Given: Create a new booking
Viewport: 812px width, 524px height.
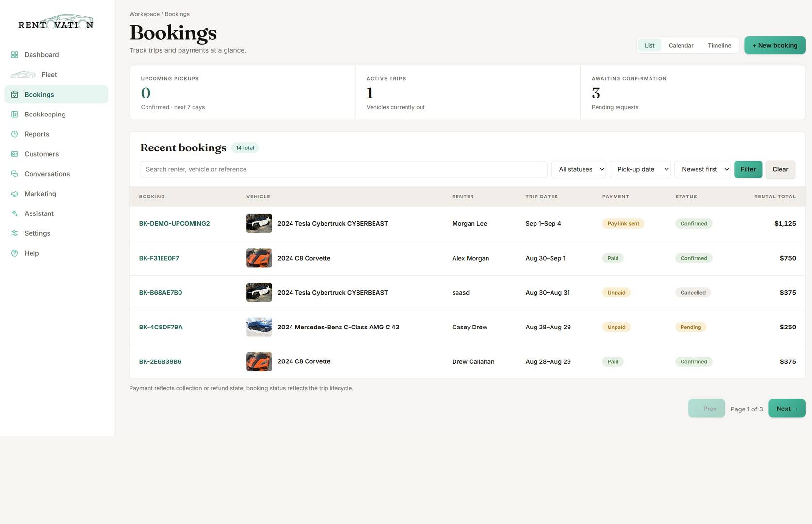Looking at the screenshot, I should (x=775, y=45).
